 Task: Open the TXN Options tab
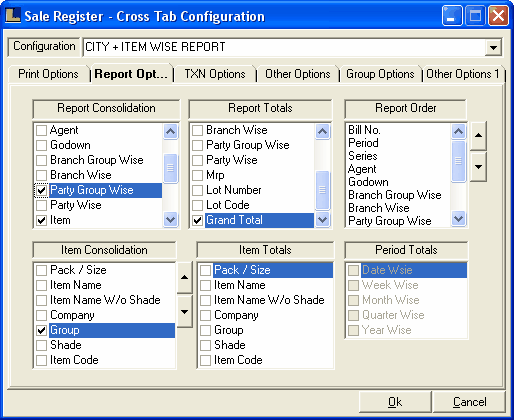pos(215,74)
